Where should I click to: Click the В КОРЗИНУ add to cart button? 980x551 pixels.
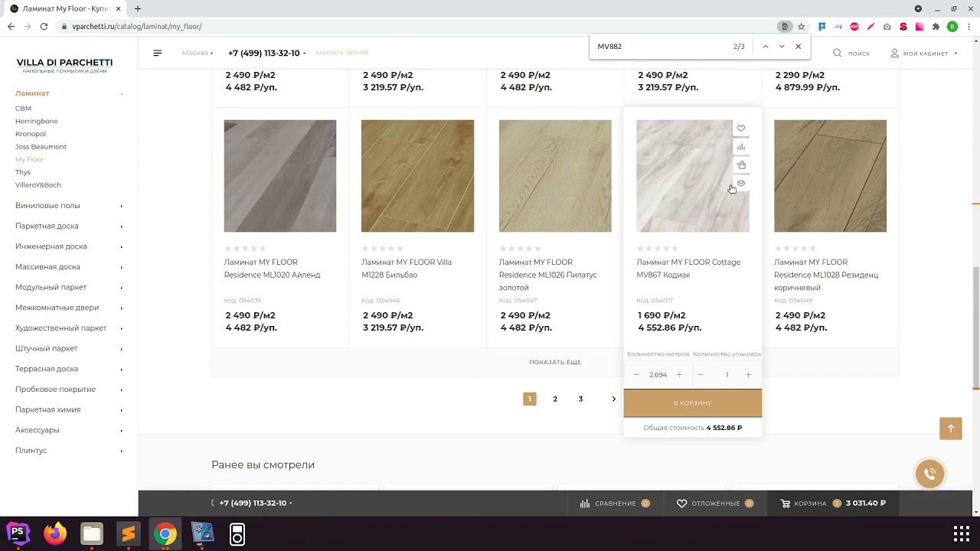pos(692,403)
